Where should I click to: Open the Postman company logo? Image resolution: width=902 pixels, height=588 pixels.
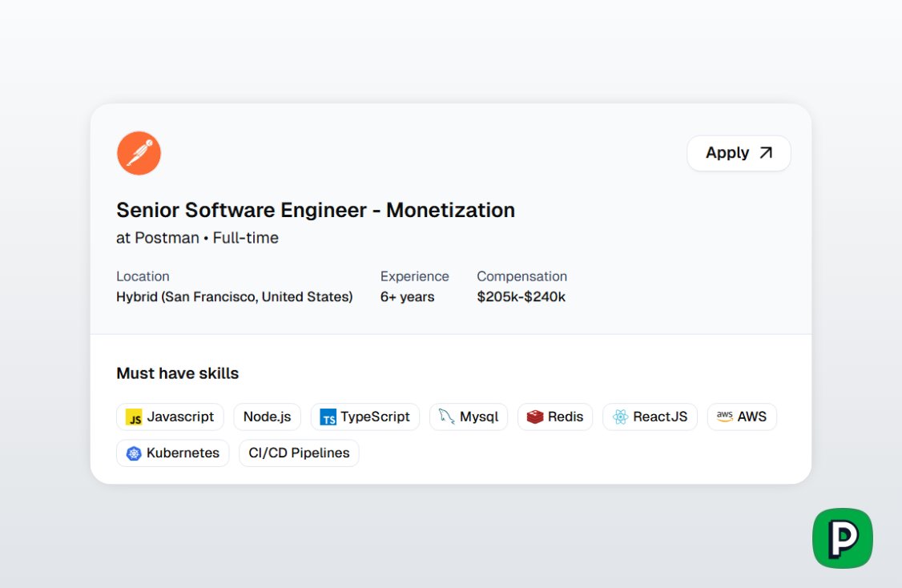[x=139, y=153]
